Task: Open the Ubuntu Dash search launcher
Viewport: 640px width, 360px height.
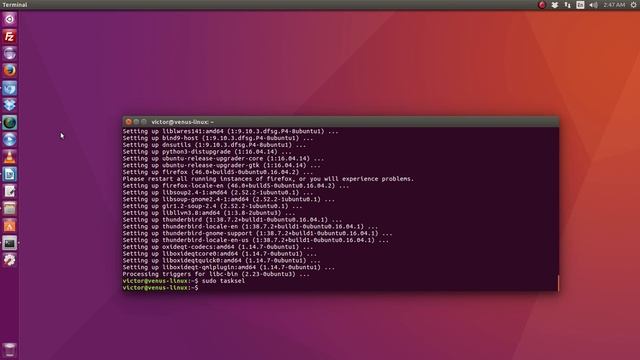Action: (x=9, y=19)
